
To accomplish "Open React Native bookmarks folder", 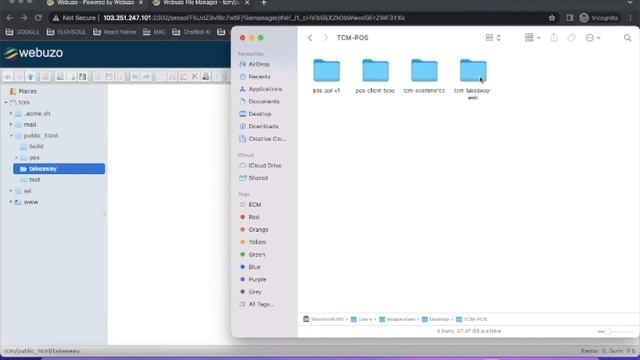I will pyautogui.click(x=114, y=32).
